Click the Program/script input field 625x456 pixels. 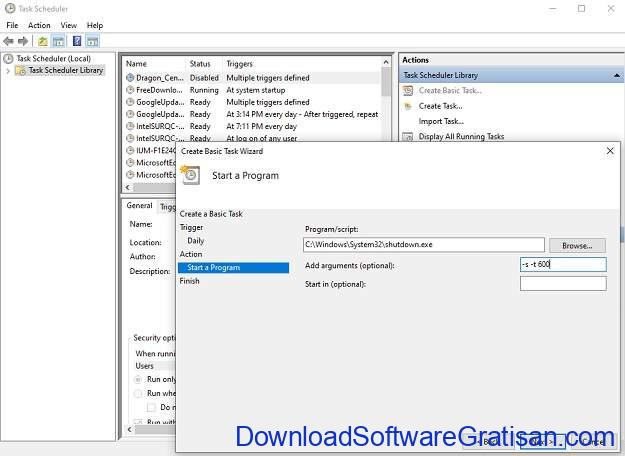pyautogui.click(x=424, y=245)
